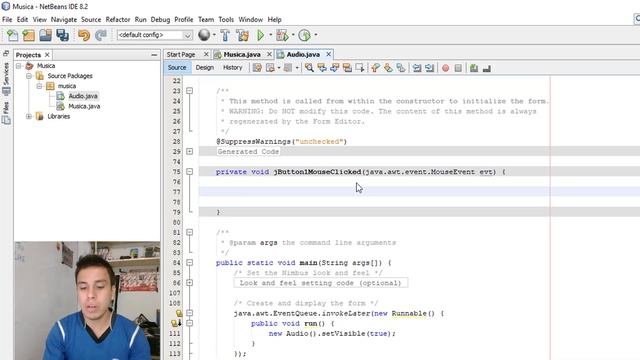Click the New File toolbar icon

[x=12, y=36]
